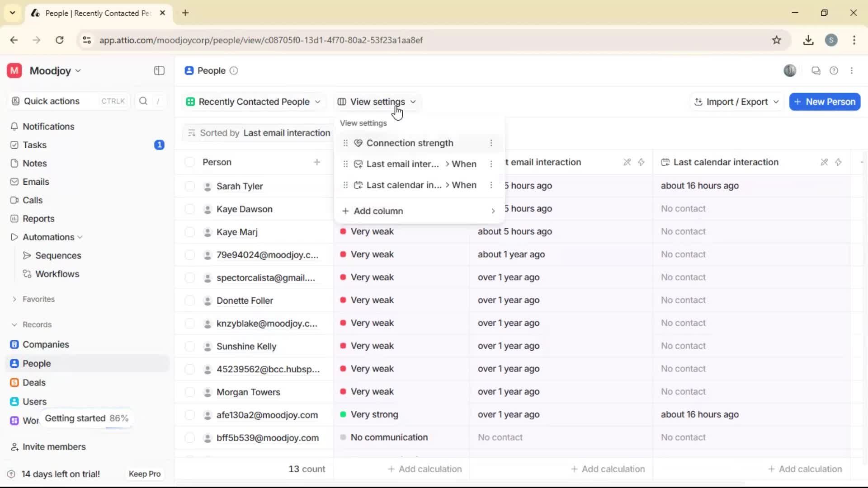The image size is (868, 488).
Task: Open search using the magnifier icon
Action: [x=143, y=101]
